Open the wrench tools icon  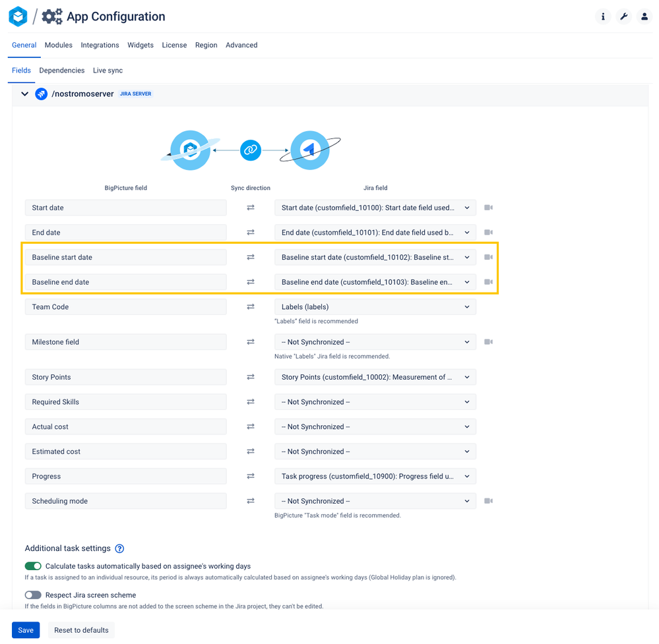tap(623, 16)
